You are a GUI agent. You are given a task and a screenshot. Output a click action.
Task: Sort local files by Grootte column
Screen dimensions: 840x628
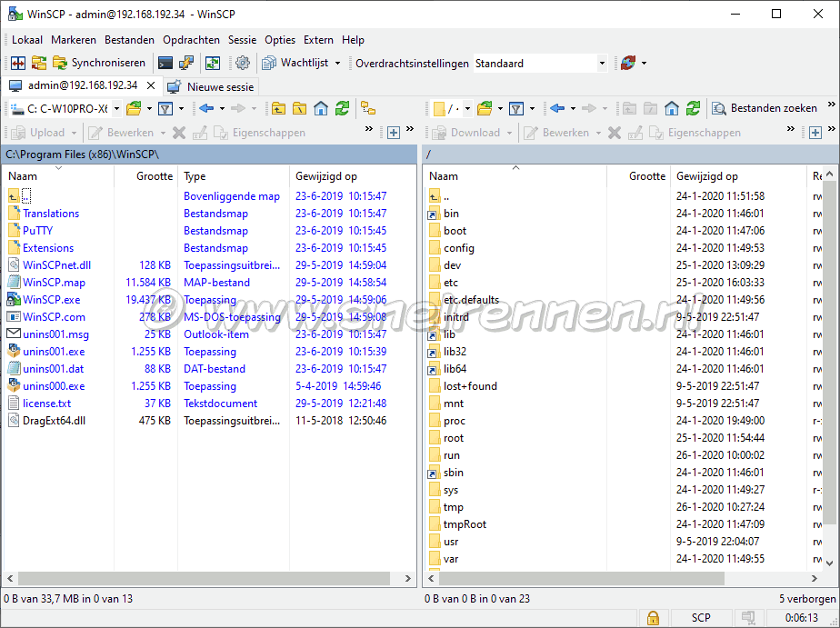point(145,176)
